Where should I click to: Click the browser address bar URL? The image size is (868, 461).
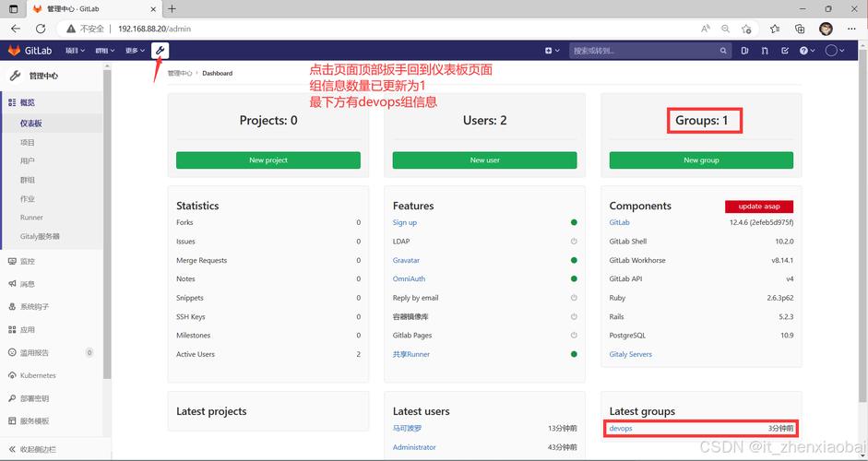154,29
